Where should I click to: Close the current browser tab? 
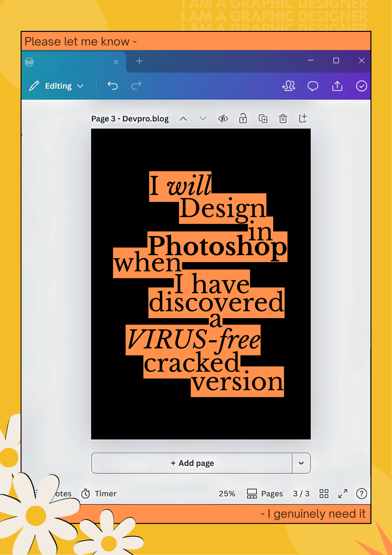coord(116,62)
